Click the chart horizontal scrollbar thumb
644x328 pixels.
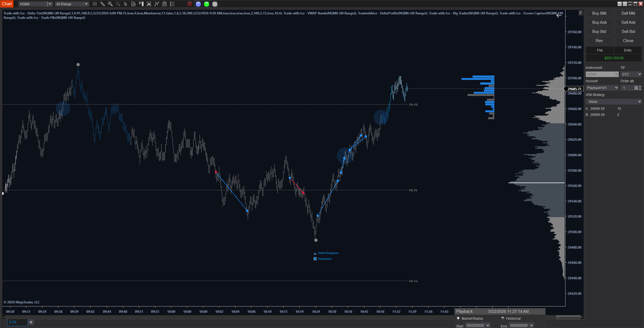point(568,317)
